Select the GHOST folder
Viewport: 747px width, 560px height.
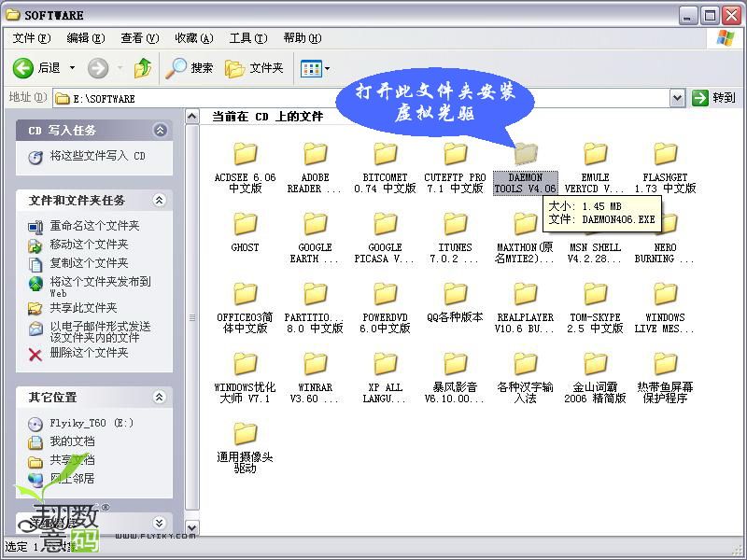click(x=246, y=232)
